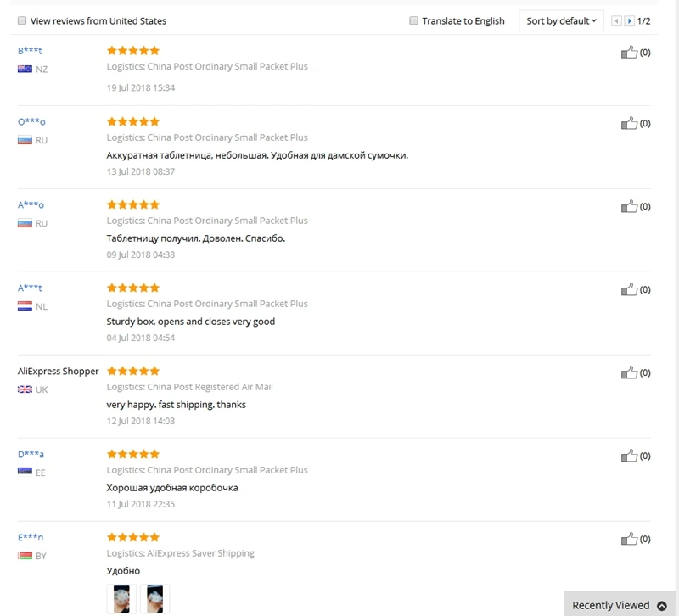Check the Translate to English box

tap(414, 21)
